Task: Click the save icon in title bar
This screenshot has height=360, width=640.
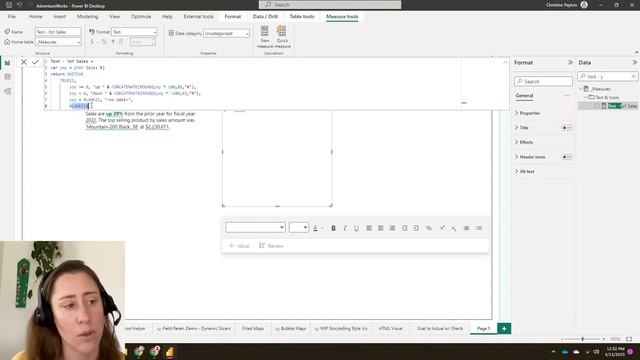Action: [9, 5]
